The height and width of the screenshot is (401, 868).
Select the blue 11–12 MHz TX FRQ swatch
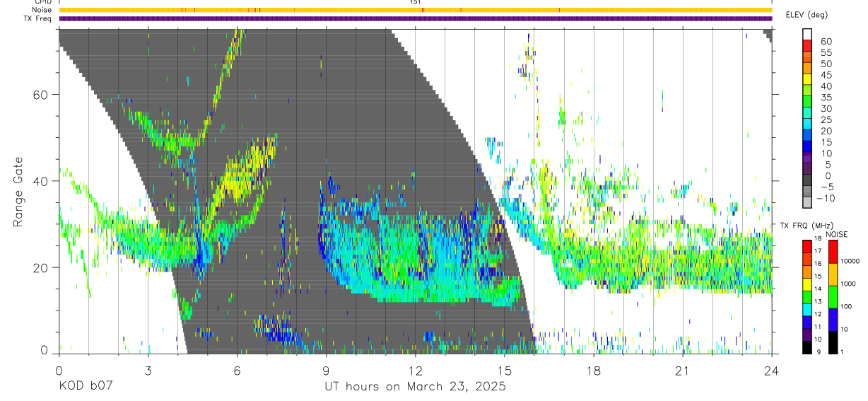pyautogui.click(x=807, y=322)
